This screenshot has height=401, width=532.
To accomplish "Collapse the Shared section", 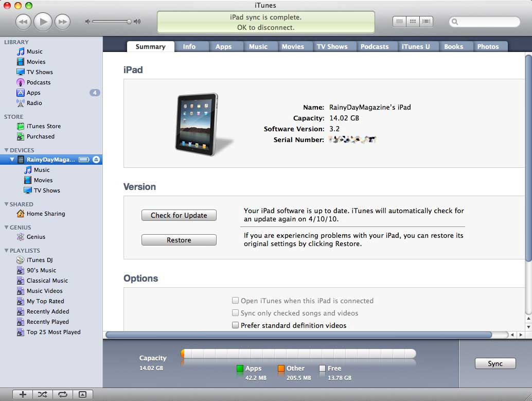I will (7, 204).
